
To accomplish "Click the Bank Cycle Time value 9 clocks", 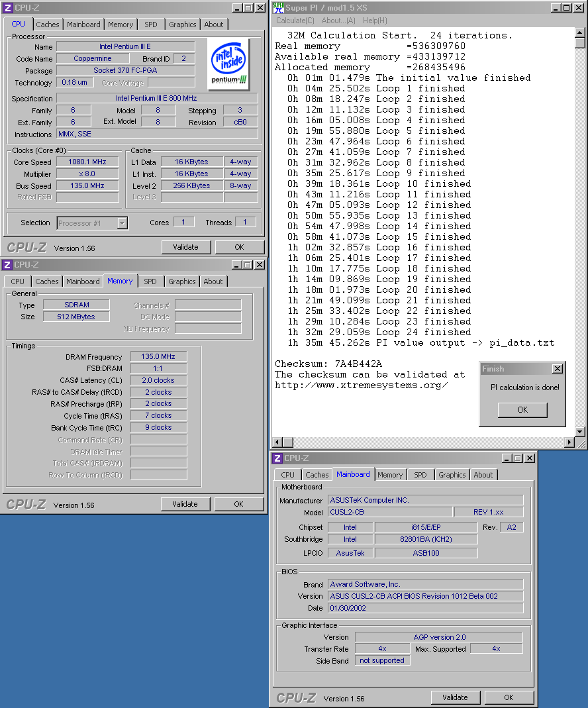I will coord(158,427).
